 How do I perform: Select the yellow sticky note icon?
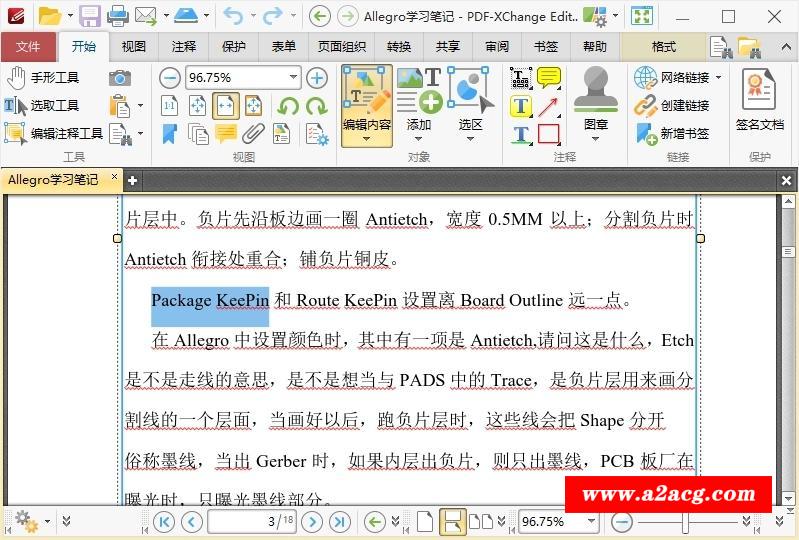(549, 78)
